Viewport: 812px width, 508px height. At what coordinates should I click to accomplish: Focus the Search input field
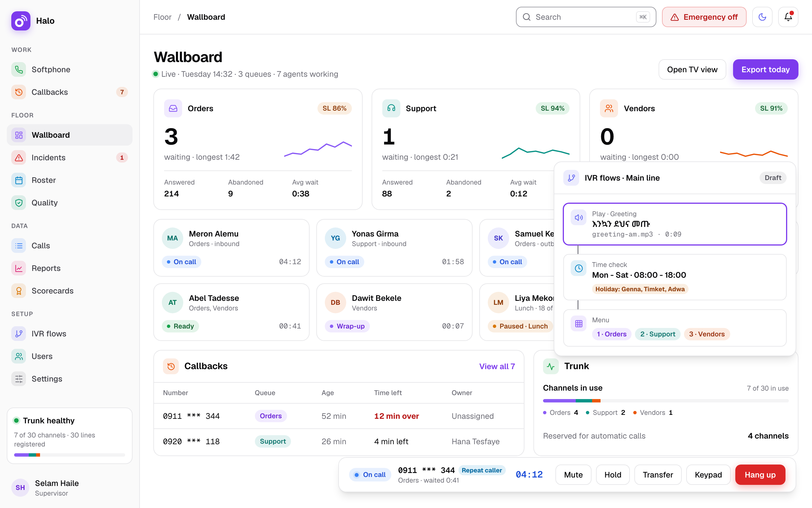coord(586,17)
